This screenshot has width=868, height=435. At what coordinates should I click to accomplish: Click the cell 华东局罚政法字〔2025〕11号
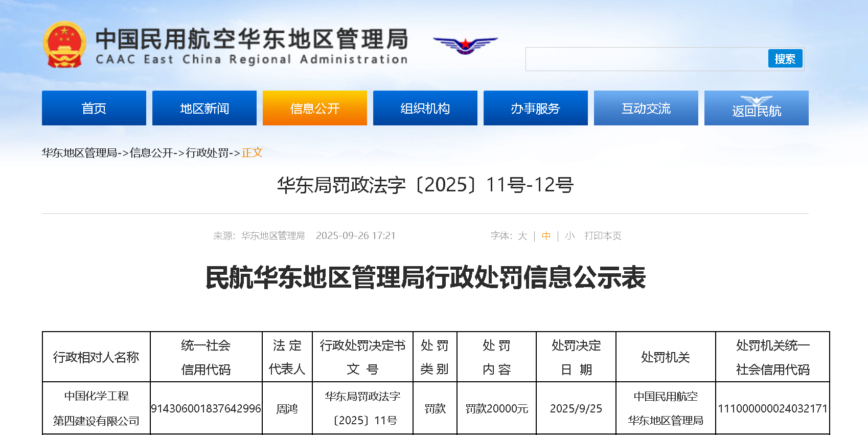[362, 408]
